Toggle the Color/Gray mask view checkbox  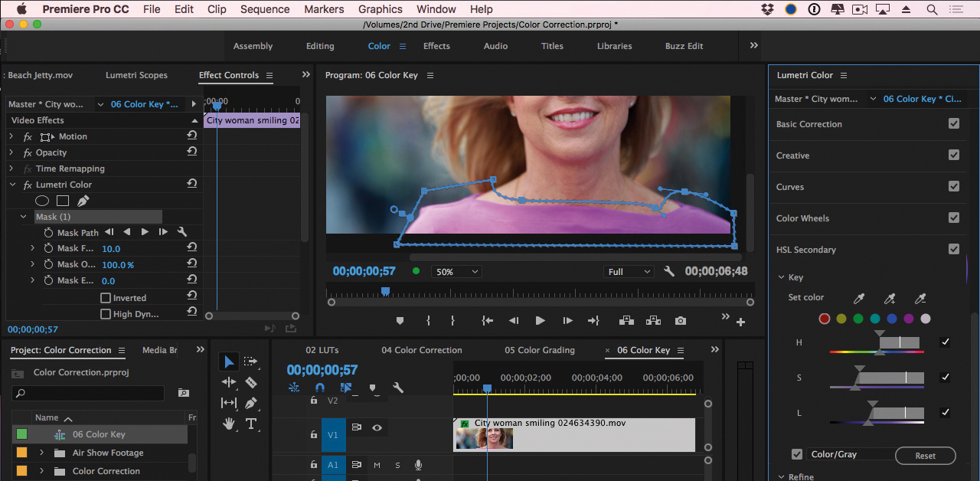coord(797,454)
